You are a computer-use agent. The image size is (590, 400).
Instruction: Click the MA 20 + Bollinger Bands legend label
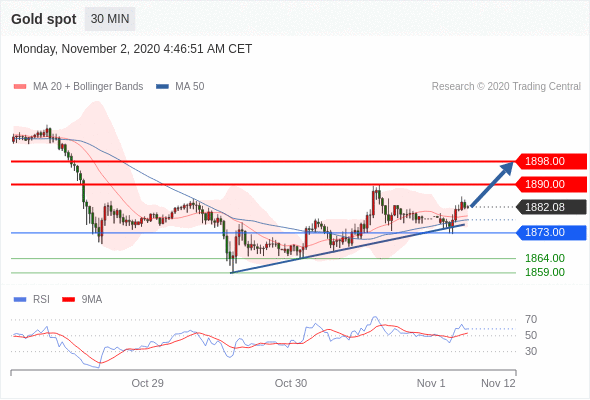pyautogui.click(x=88, y=87)
